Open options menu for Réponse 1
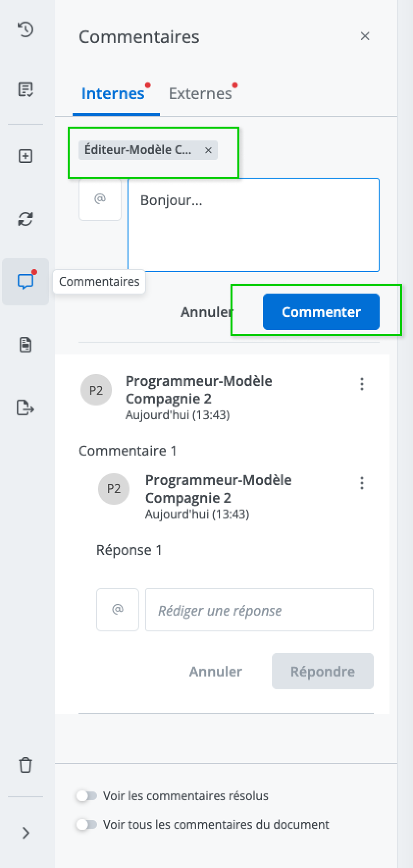The width and height of the screenshot is (413, 868). click(362, 483)
